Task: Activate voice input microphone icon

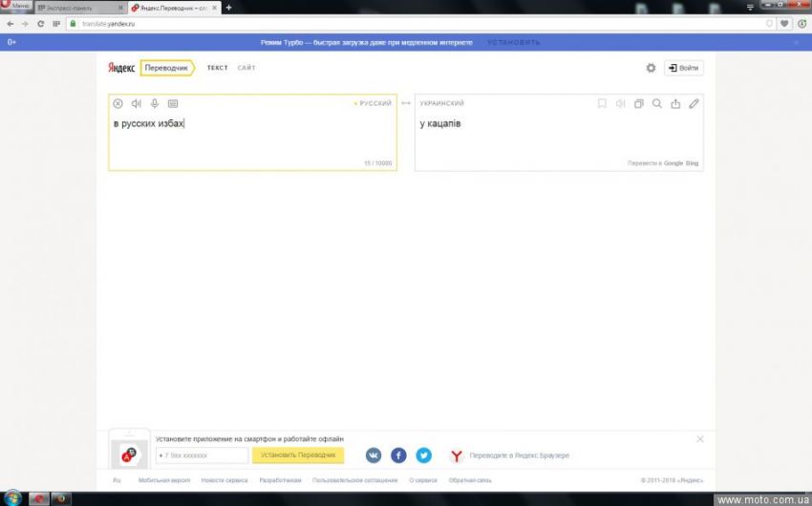Action: (155, 103)
